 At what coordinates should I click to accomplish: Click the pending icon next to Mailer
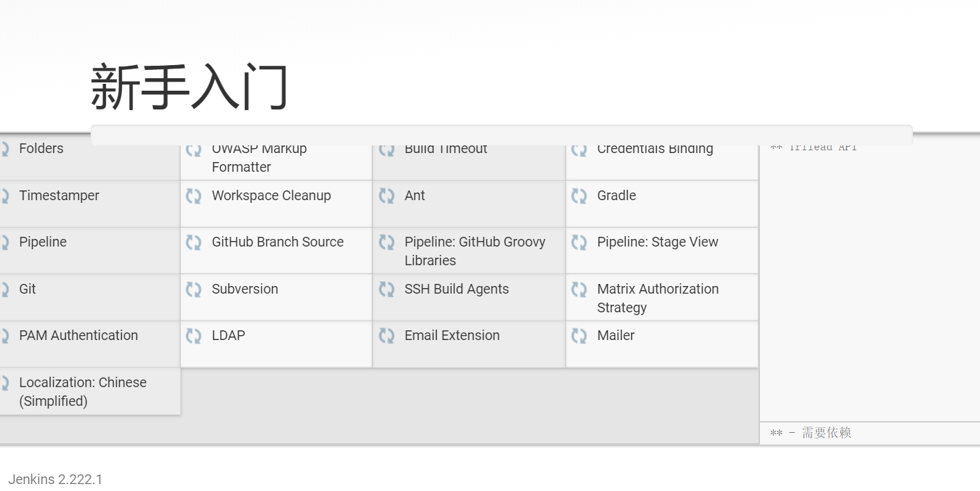pyautogui.click(x=579, y=336)
